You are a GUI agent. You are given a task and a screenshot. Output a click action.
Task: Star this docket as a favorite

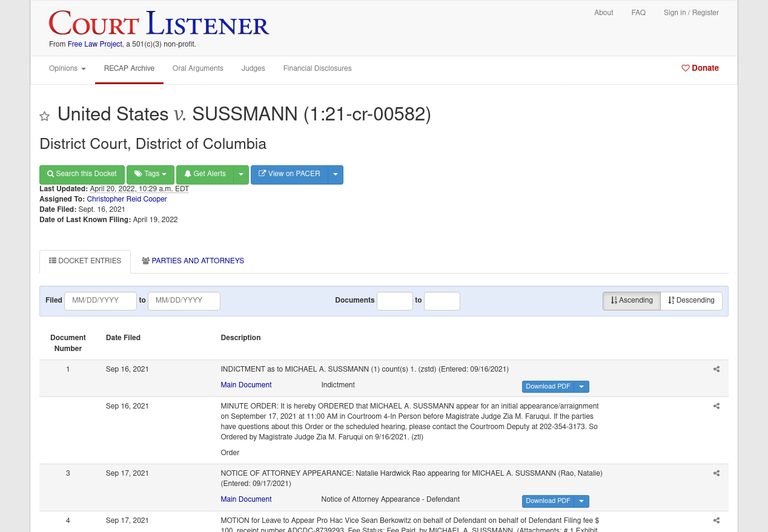pyautogui.click(x=44, y=116)
